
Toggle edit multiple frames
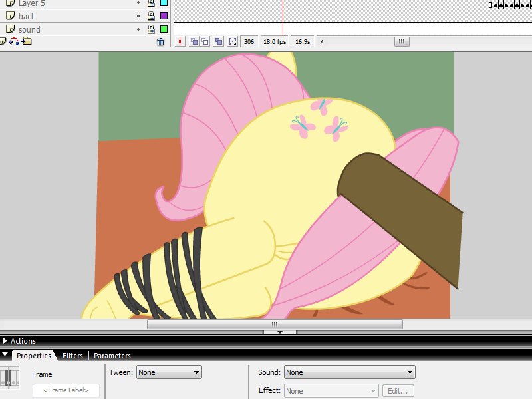click(x=219, y=41)
